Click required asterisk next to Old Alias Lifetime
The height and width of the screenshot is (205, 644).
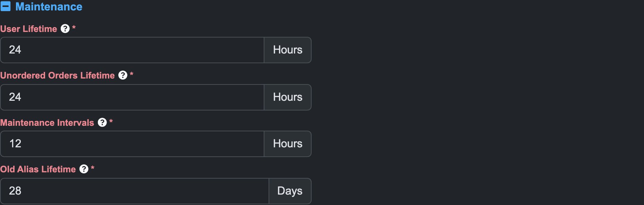click(x=93, y=168)
